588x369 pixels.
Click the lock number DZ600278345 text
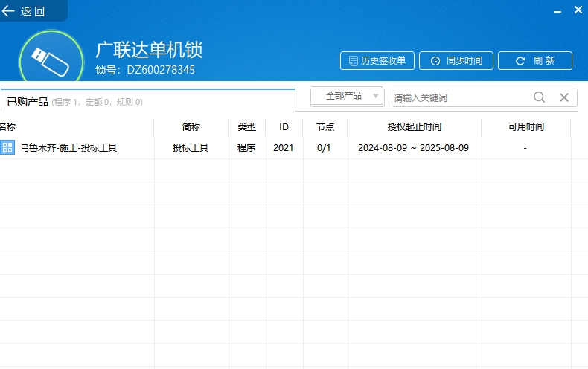tap(161, 70)
